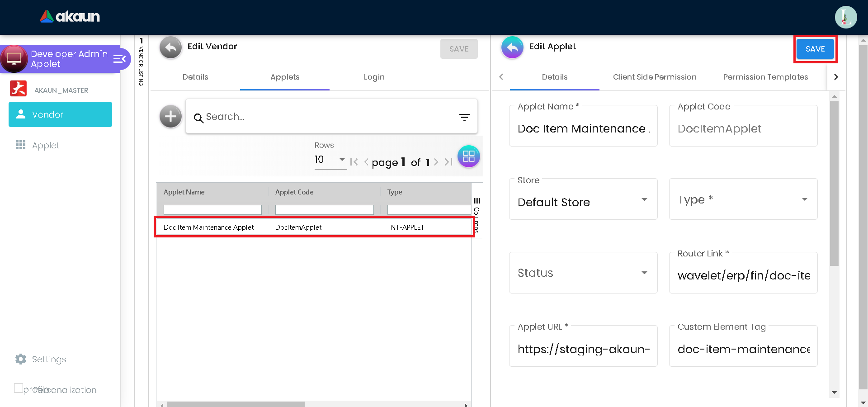The image size is (868, 407).
Task: Open the user profile avatar
Action: point(845,17)
